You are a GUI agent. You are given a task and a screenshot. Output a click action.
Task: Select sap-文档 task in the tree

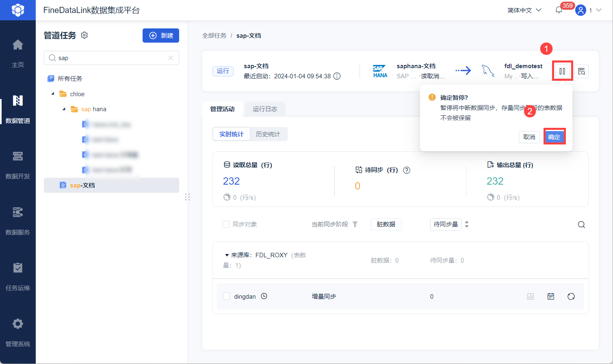111,185
